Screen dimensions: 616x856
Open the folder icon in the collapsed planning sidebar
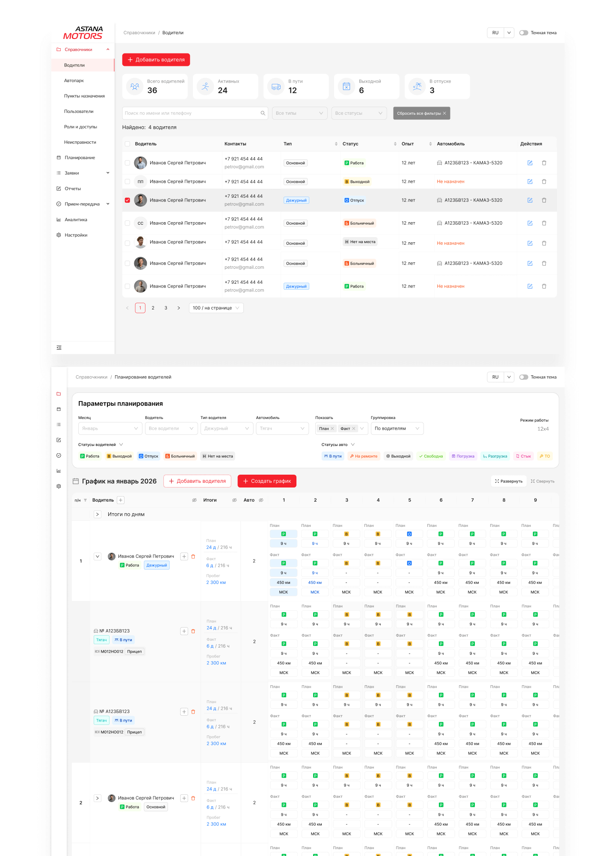pyautogui.click(x=59, y=394)
